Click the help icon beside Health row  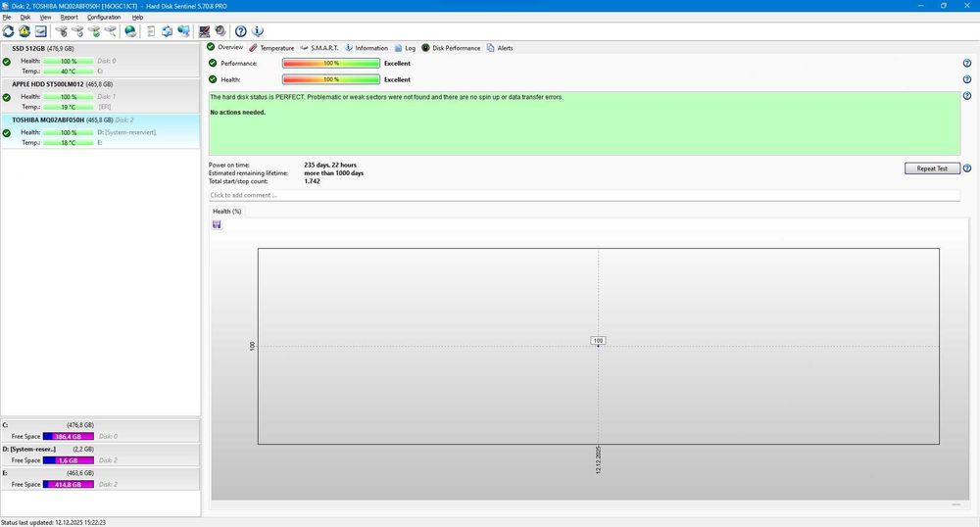[x=967, y=79]
